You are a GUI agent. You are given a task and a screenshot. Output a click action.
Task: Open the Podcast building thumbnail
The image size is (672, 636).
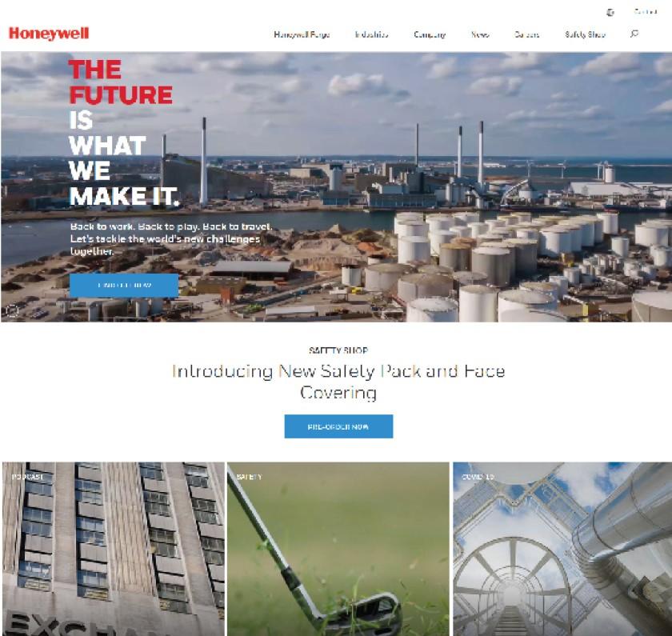(113, 549)
